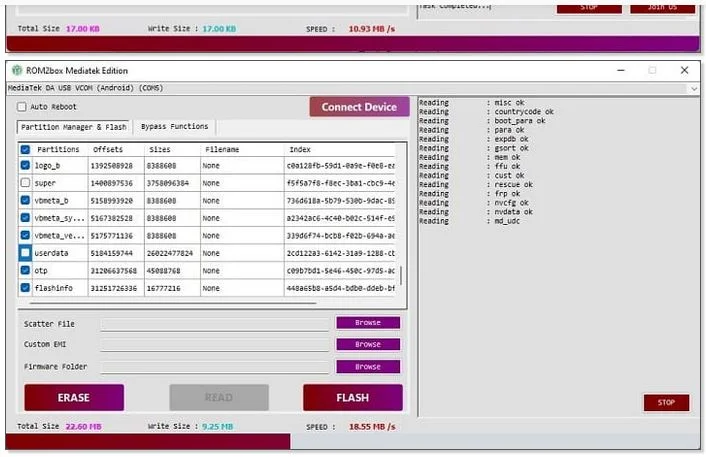Browse for the Firmware Folder
This screenshot has width=706, height=457.
(x=368, y=367)
